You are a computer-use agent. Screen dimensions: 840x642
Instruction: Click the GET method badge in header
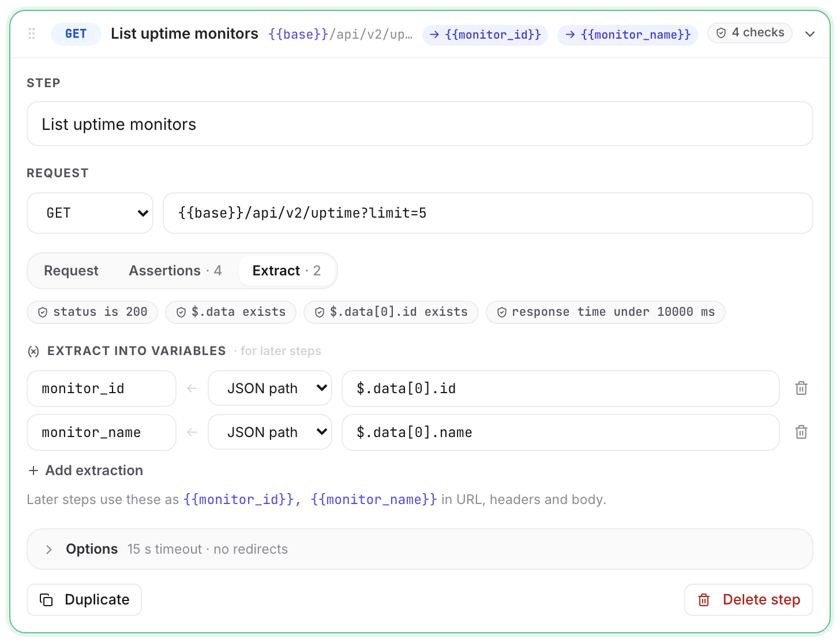click(x=76, y=34)
